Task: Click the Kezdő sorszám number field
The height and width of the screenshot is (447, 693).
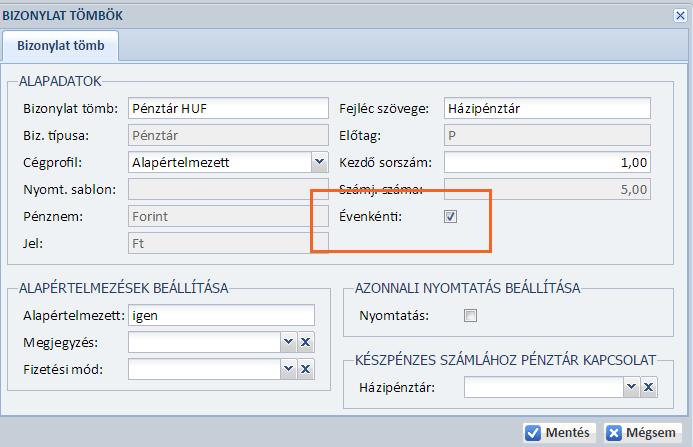Action: pyautogui.click(x=545, y=162)
